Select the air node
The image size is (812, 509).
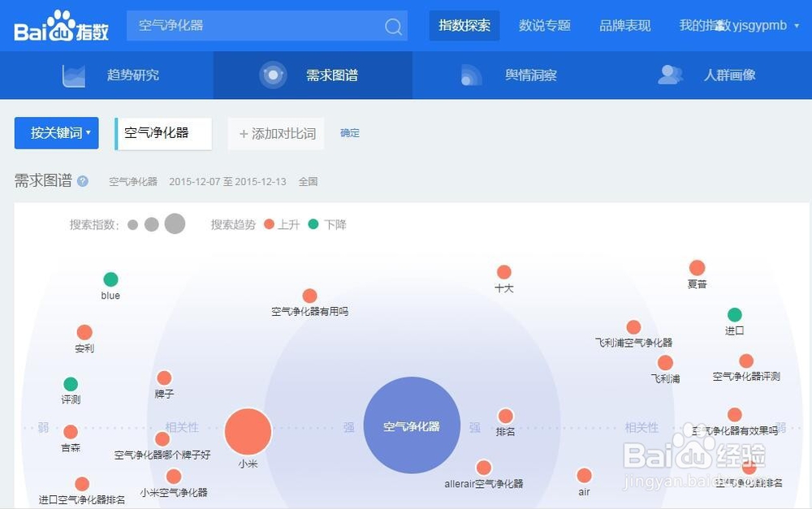(x=584, y=476)
